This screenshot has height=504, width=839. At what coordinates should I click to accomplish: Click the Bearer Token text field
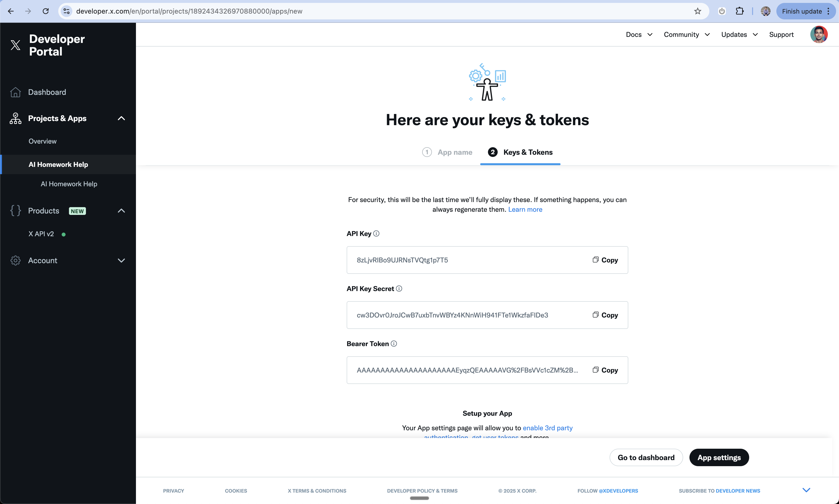[467, 370]
